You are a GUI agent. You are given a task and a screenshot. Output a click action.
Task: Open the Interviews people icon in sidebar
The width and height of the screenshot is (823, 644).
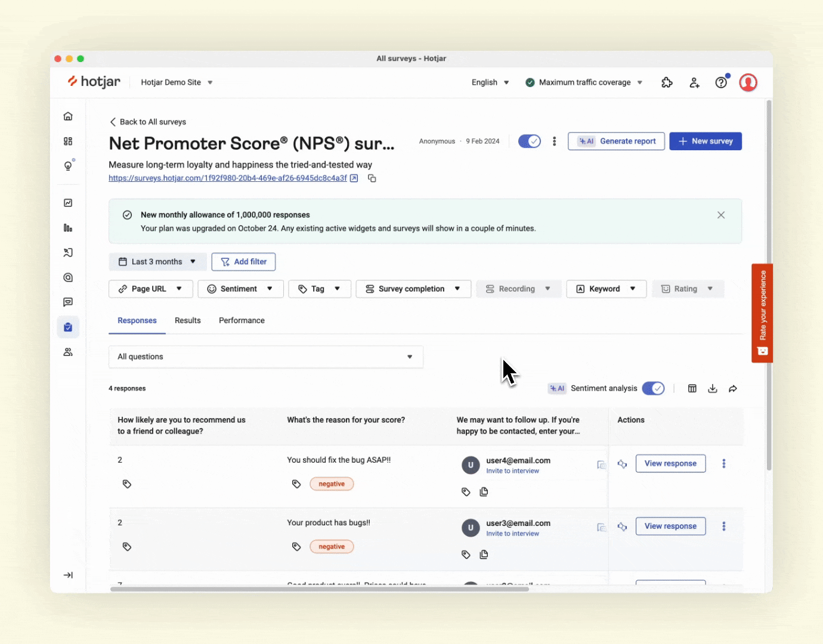(68, 352)
